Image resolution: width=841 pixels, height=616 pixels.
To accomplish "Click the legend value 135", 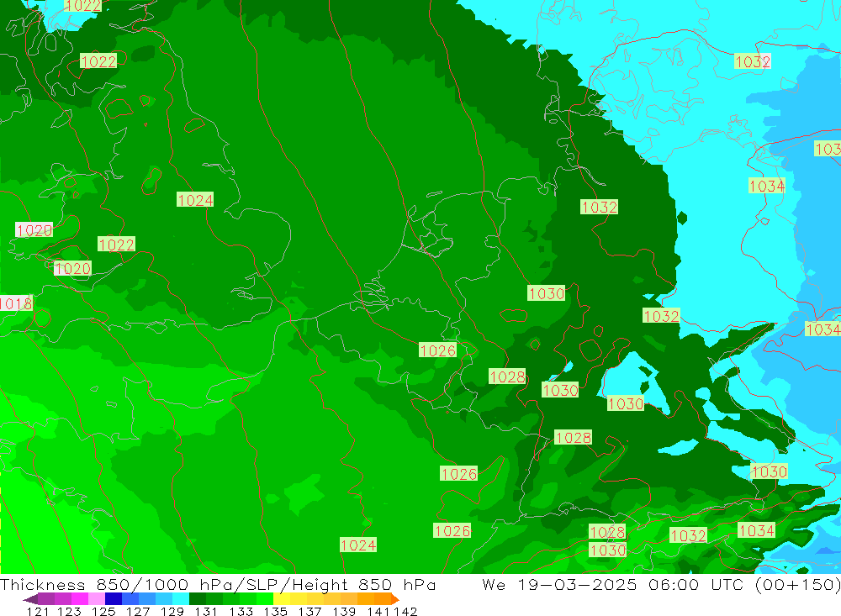I will pyautogui.click(x=276, y=611).
